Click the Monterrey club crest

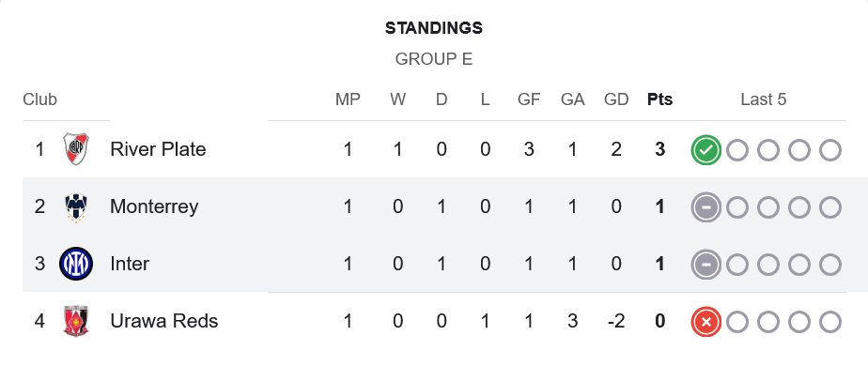click(x=76, y=206)
